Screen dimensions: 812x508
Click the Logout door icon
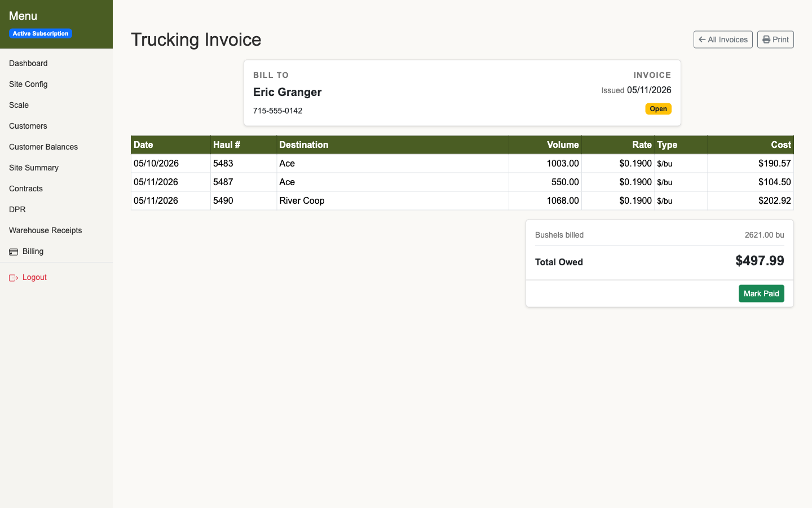click(x=14, y=278)
